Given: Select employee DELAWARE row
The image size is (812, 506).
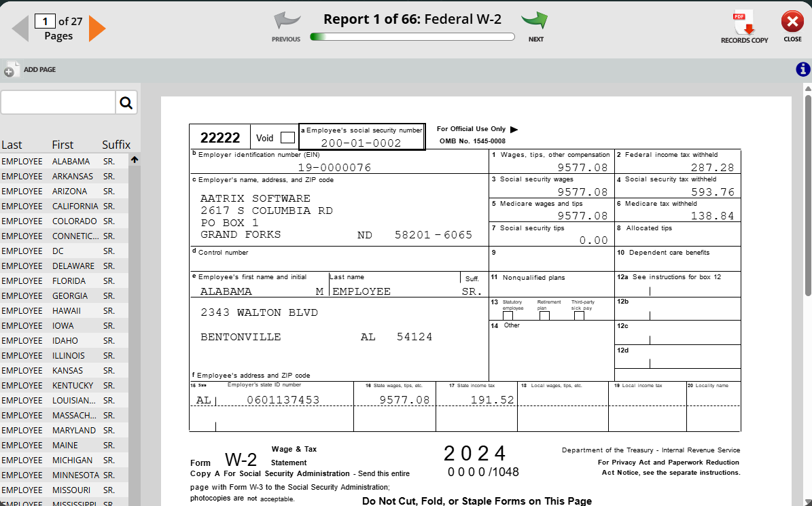Looking at the screenshot, I should (65, 266).
